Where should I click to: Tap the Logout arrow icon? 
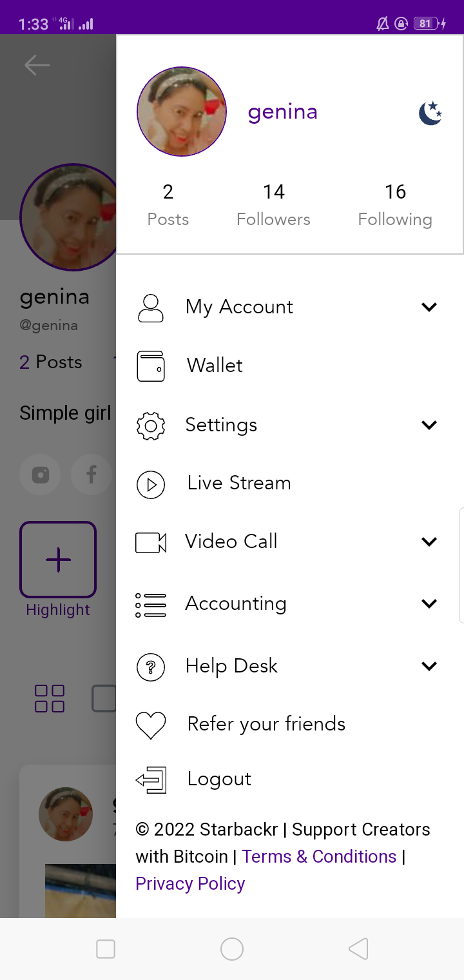(151, 780)
